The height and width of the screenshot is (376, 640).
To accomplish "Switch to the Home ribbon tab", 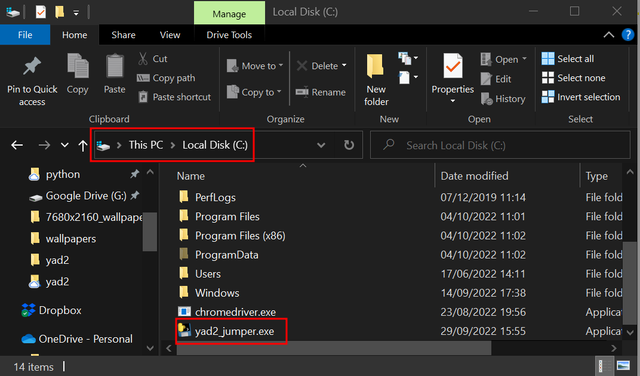I will 74,35.
